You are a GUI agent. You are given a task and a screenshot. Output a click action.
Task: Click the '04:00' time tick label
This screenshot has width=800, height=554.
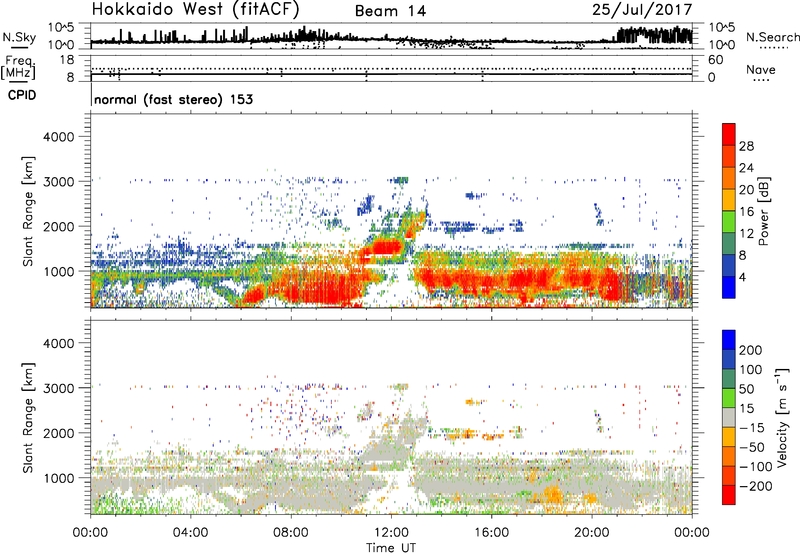pyautogui.click(x=191, y=533)
